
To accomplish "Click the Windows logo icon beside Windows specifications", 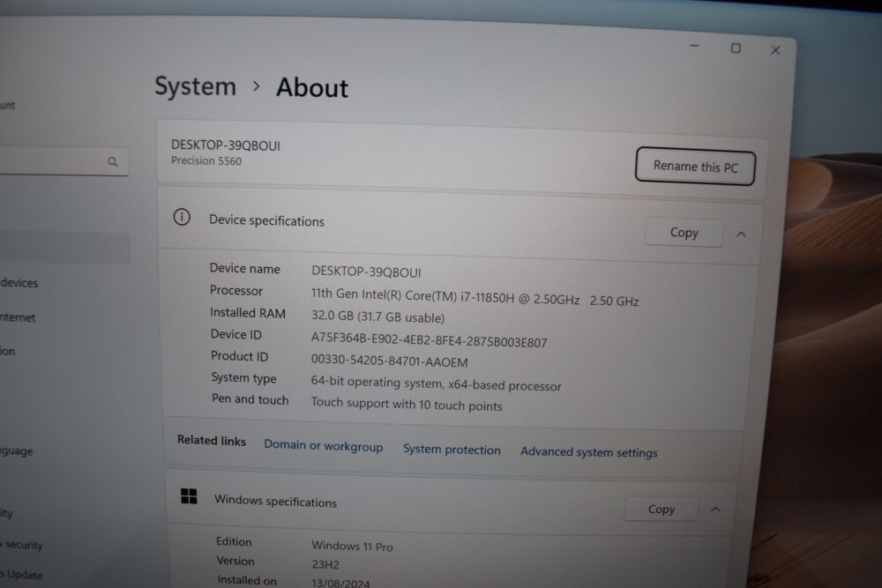I will [x=189, y=496].
